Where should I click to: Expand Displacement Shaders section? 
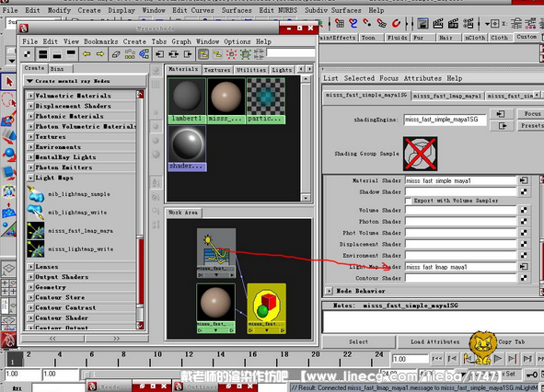31,106
